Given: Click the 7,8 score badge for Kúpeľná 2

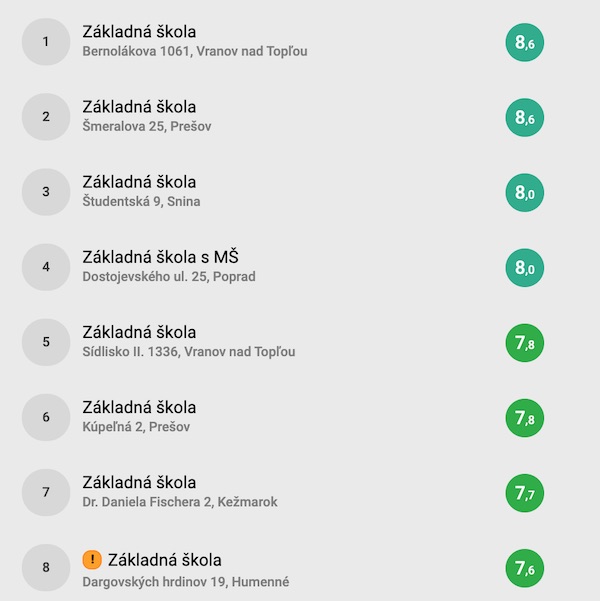Looking at the screenshot, I should pos(524,418).
